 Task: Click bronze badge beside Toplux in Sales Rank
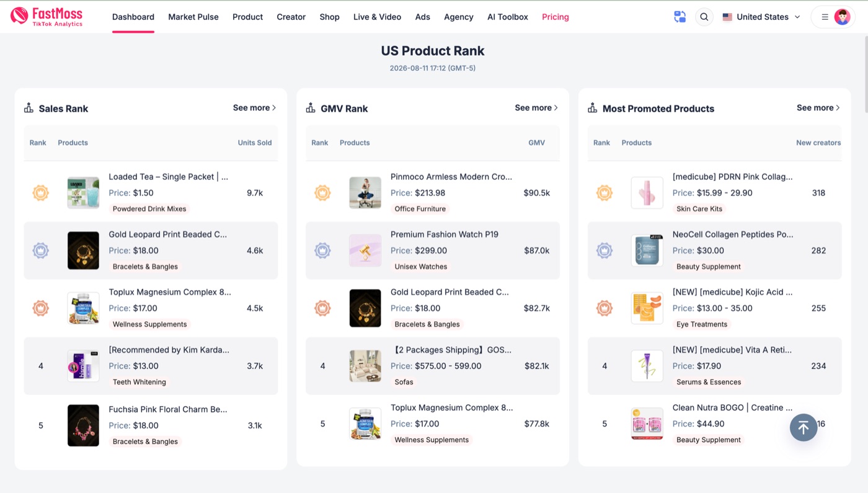(x=41, y=308)
